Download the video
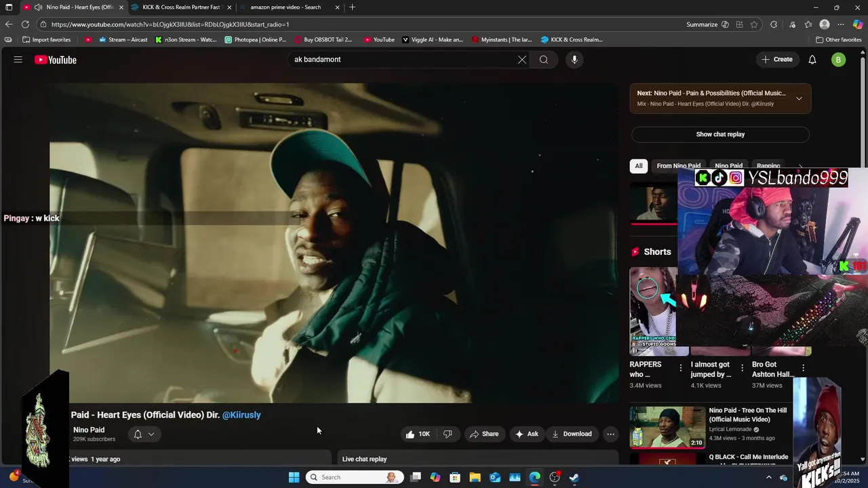Image resolution: width=868 pixels, height=488 pixels. point(572,434)
